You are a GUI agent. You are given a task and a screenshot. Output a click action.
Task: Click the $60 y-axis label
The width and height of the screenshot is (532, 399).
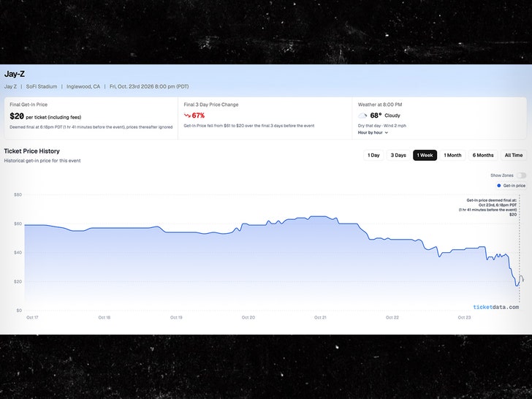point(18,224)
